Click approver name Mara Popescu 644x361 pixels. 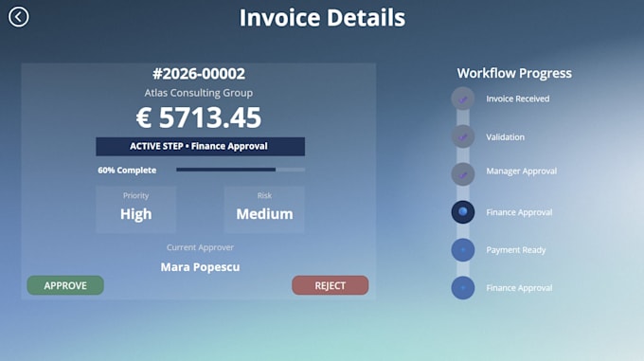click(200, 267)
